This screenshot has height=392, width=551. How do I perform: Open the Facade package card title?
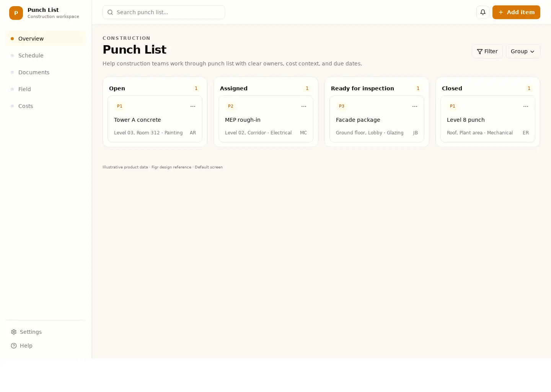358,120
